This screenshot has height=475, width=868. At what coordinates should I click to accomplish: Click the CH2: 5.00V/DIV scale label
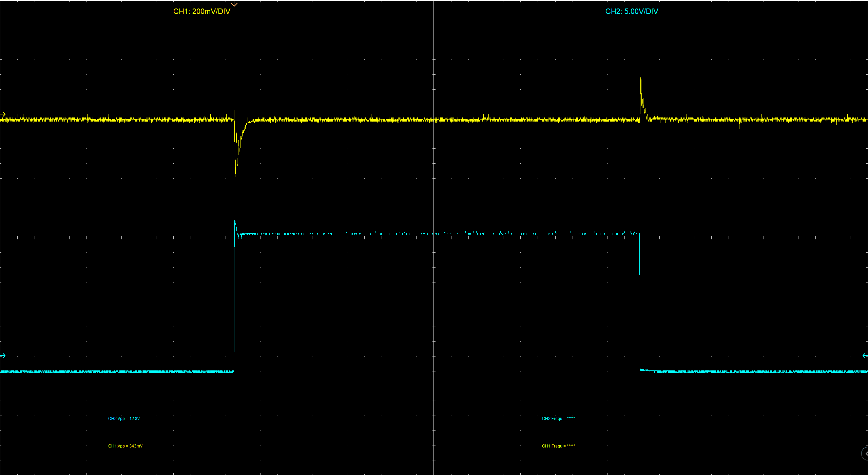point(632,12)
